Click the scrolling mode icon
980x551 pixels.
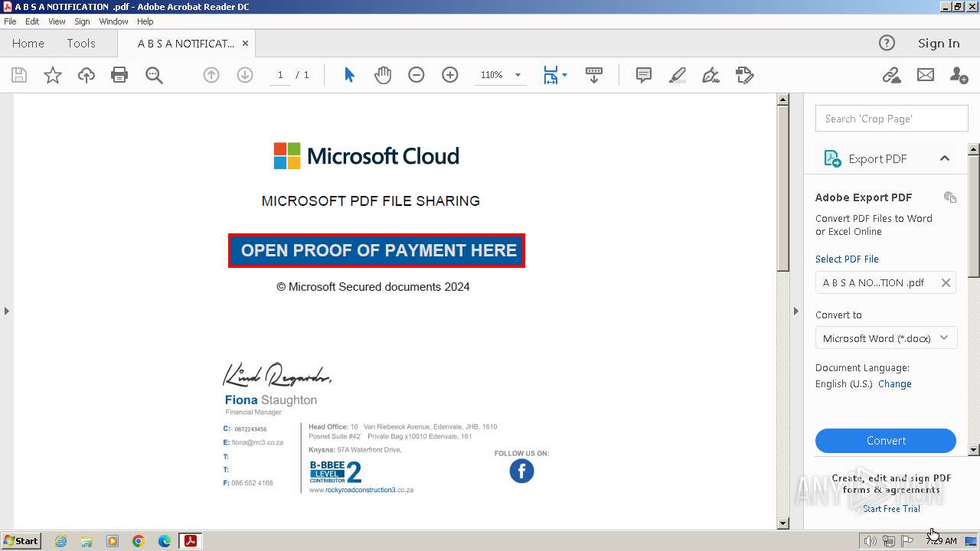[x=594, y=75]
